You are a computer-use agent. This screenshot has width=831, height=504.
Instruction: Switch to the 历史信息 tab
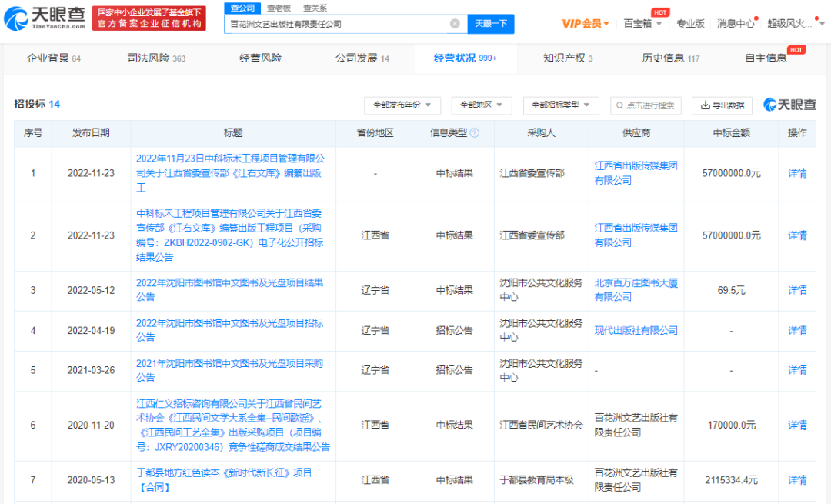[x=671, y=58]
